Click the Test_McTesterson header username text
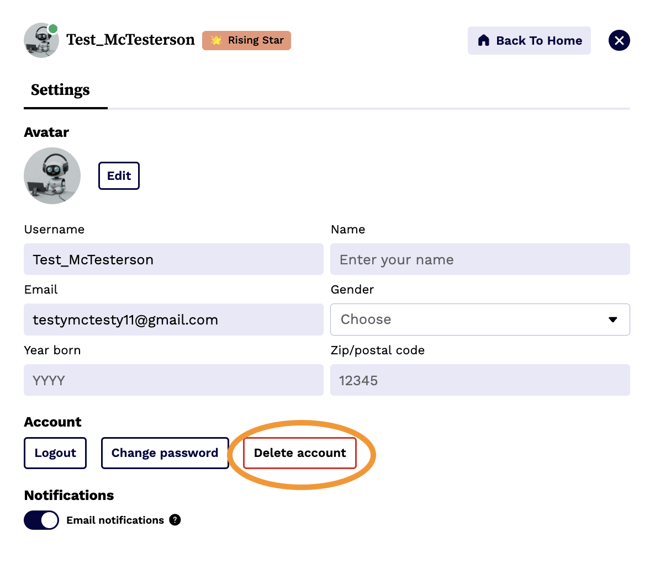 tap(130, 41)
